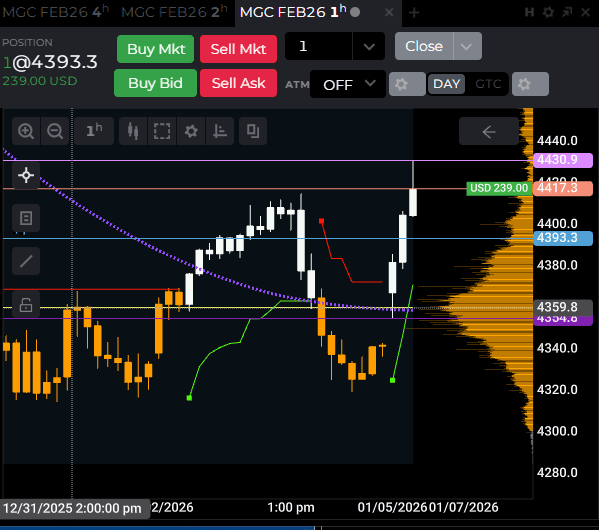Expand the Close button options arrow
Viewport: 599px width, 530px height.
(x=467, y=46)
